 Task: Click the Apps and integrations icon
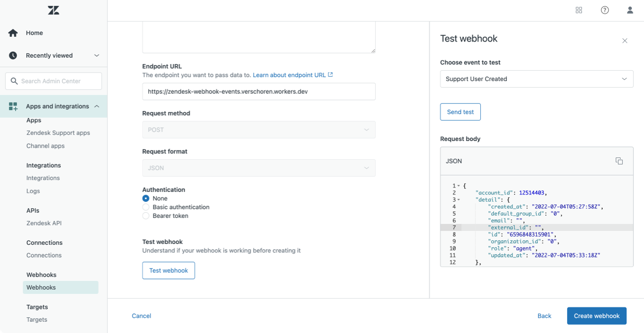pos(13,107)
